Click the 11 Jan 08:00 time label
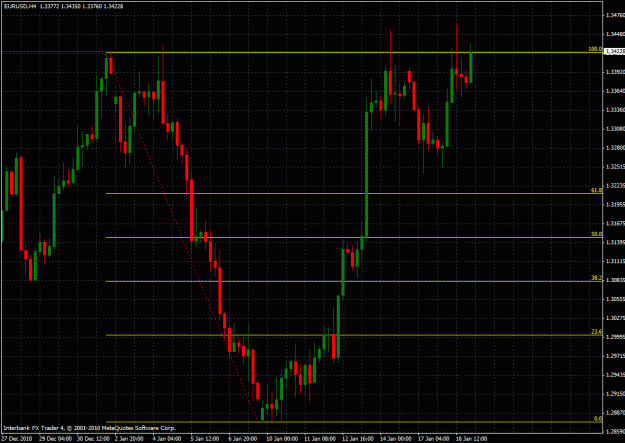 [x=320, y=439]
